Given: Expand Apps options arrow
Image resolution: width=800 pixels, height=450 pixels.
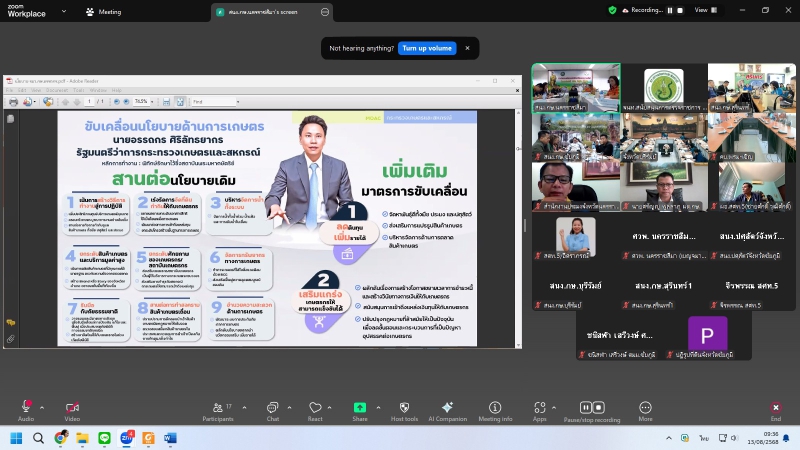Looking at the screenshot, I should coord(554,408).
